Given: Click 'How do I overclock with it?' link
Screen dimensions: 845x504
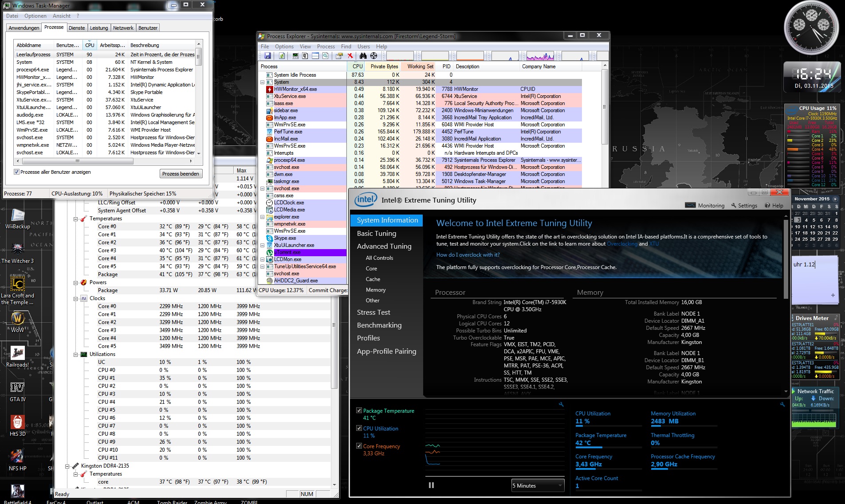Looking at the screenshot, I should coord(468,255).
